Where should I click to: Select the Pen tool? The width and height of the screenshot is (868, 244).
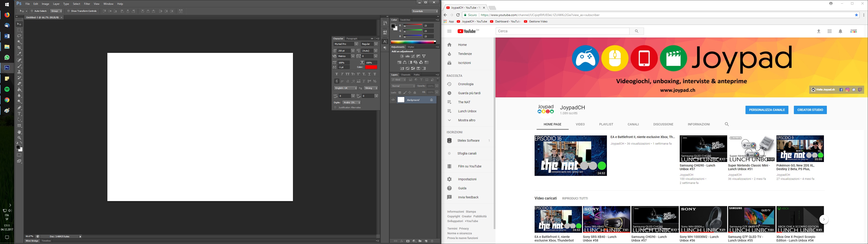[19, 108]
